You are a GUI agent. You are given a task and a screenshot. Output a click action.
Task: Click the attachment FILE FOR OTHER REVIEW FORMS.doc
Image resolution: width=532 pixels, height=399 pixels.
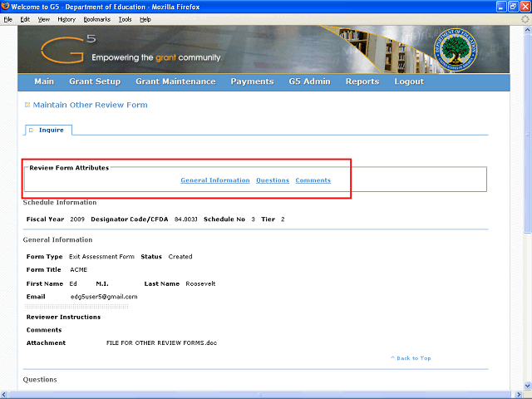coord(161,342)
